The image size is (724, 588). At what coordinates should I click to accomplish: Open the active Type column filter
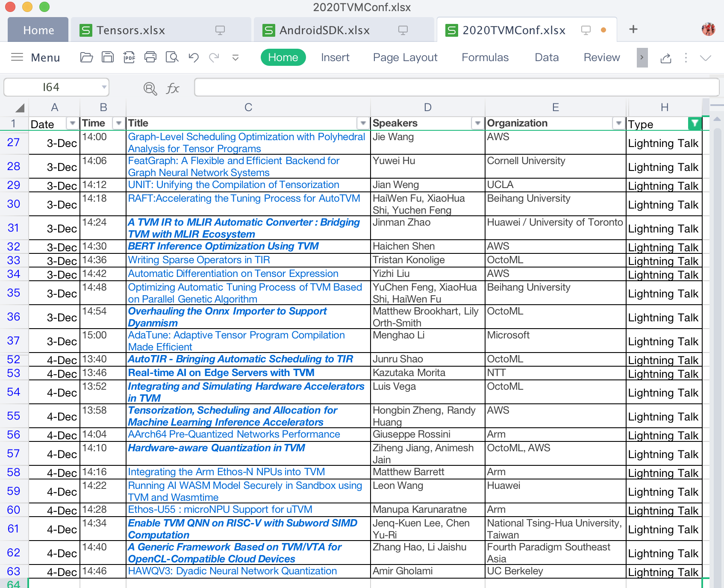695,123
